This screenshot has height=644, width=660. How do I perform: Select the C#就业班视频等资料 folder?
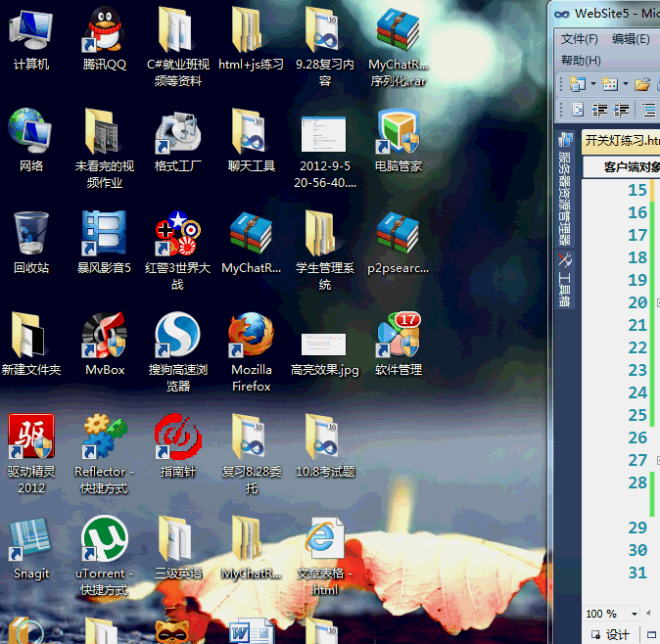(177, 46)
